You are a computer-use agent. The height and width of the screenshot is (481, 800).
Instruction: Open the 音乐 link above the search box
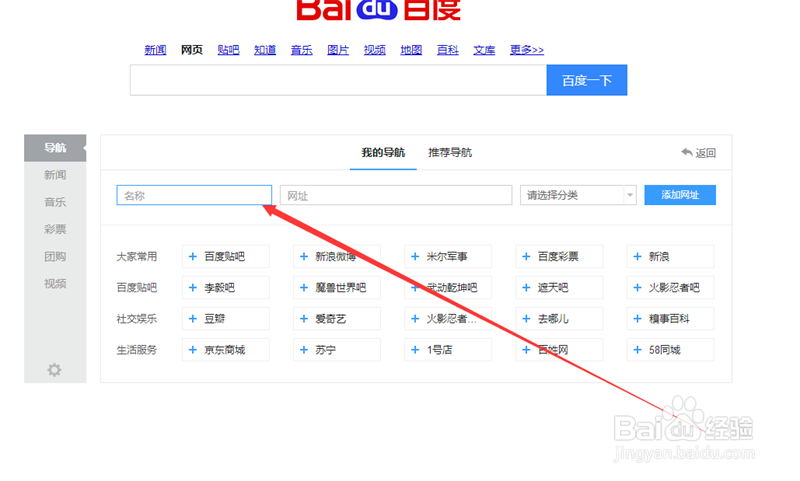click(x=302, y=50)
